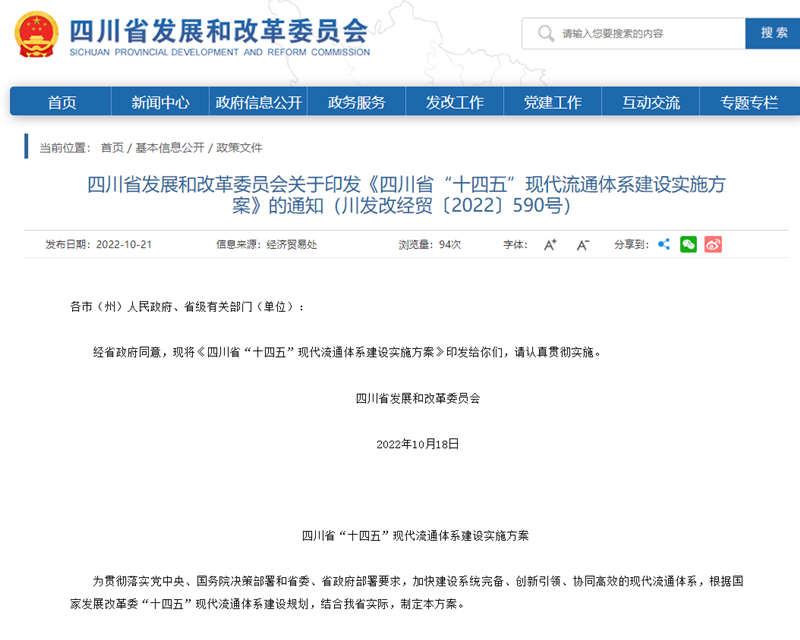Image resolution: width=800 pixels, height=640 pixels.
Task: Click the 发布日期: 2022-10-21 text
Action: tap(98, 244)
